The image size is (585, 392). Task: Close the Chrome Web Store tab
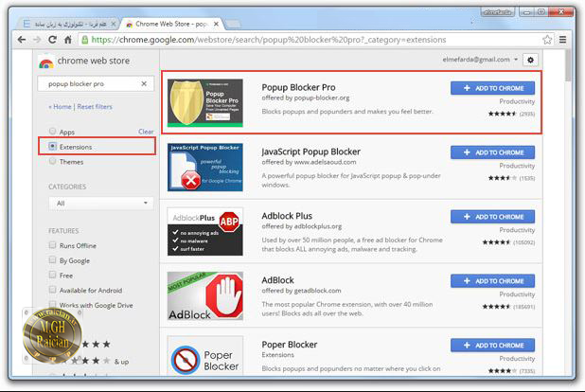(216, 24)
